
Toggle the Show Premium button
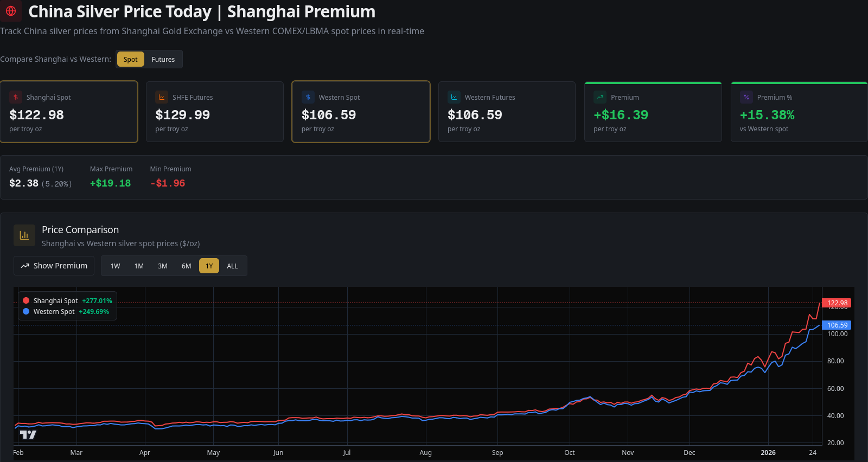point(54,266)
